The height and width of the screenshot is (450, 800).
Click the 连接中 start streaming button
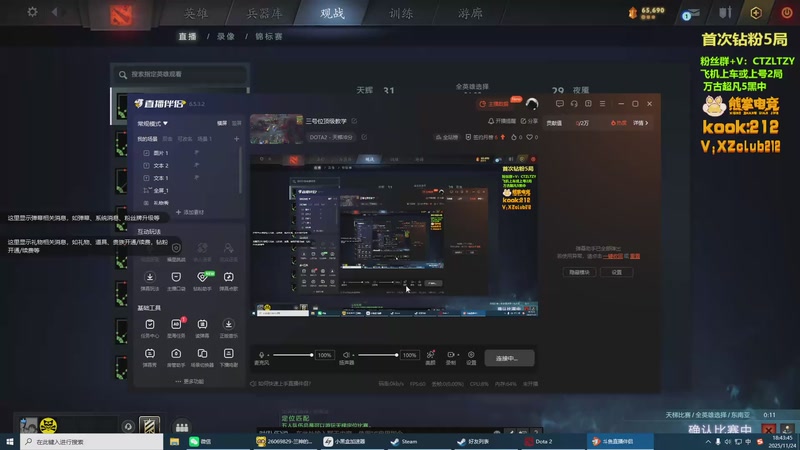[x=509, y=358]
